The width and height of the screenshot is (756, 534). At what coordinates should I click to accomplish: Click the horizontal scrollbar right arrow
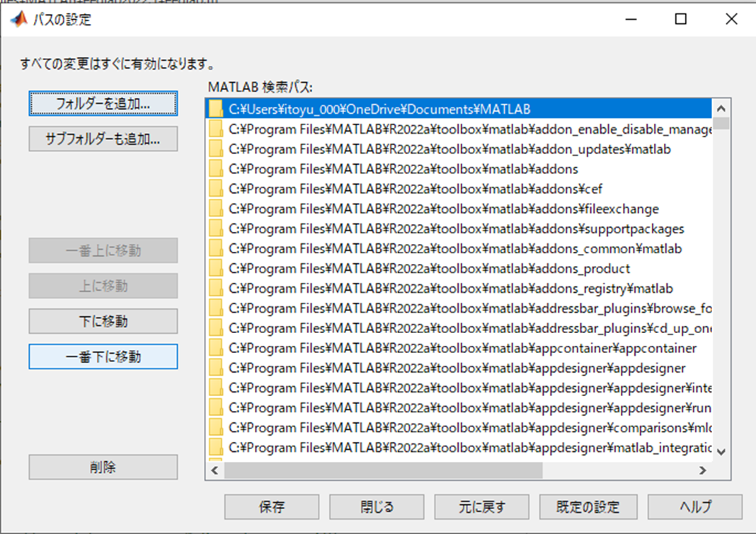tap(703, 470)
